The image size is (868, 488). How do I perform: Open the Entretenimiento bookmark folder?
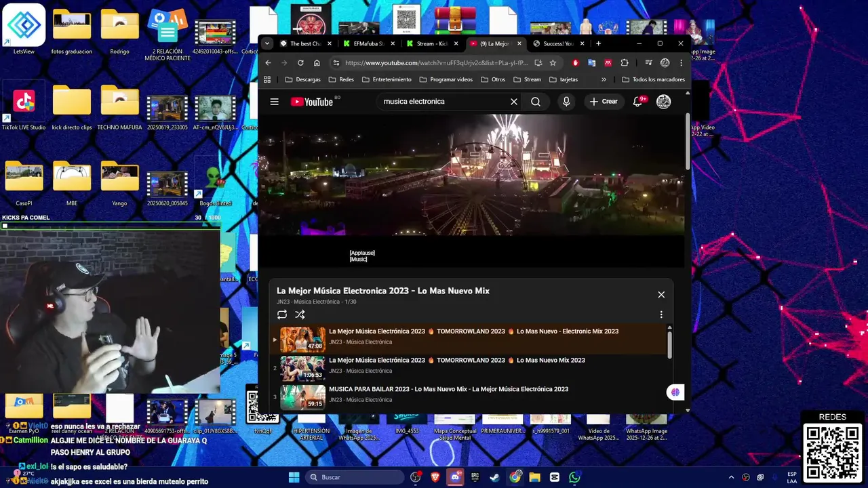coord(387,79)
